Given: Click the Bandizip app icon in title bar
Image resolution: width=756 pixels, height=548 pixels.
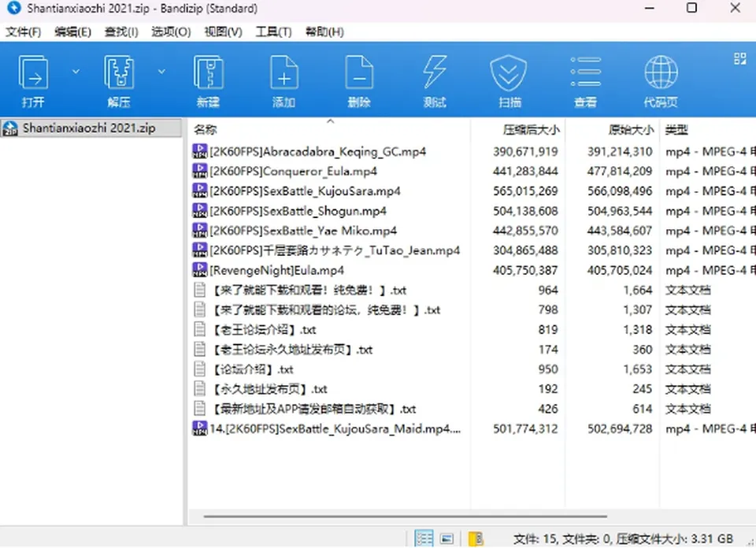Looking at the screenshot, I should coord(14,8).
